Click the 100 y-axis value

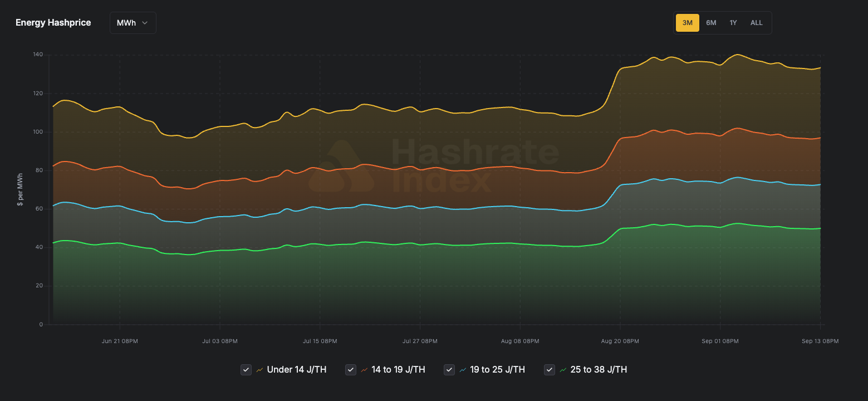coord(38,132)
